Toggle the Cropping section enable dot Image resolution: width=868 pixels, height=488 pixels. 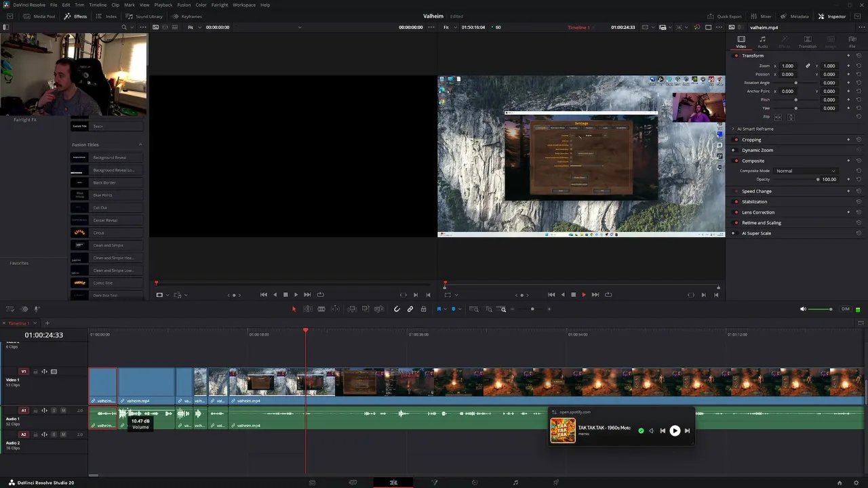coord(736,140)
